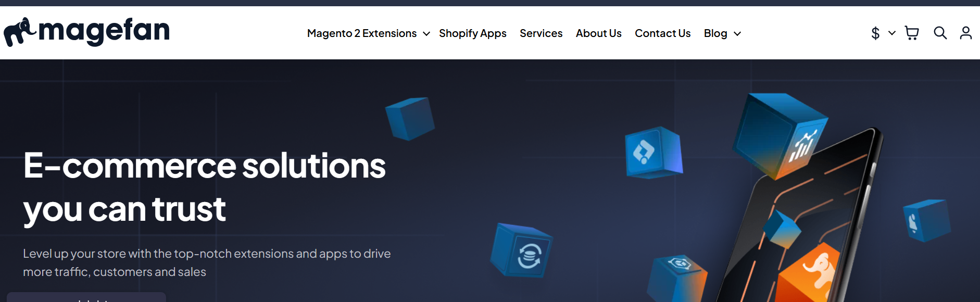Click the "E-commerce solutions you can trust" heading

pos(205,187)
